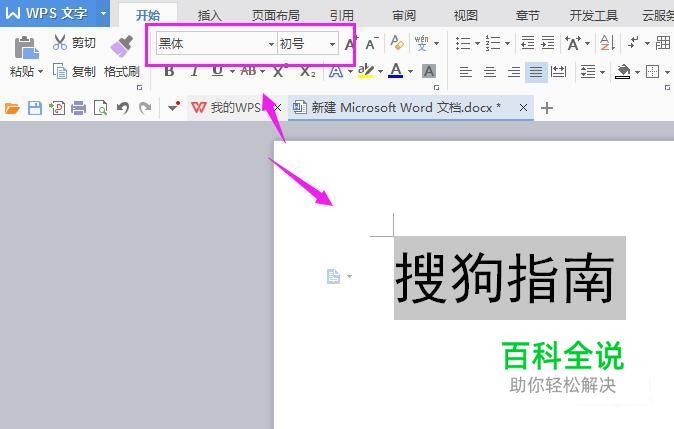Clear formatting with eraser icon
The image size is (674, 429).
(x=397, y=43)
